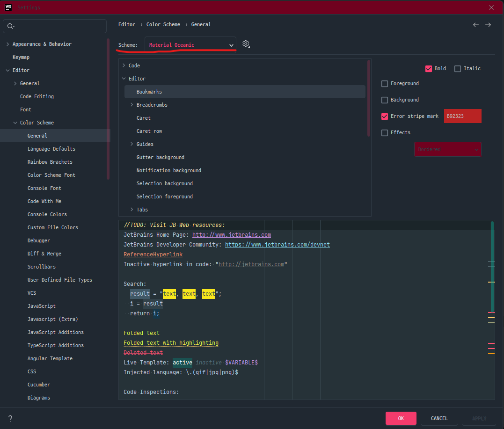Click the search magnifier icon
This screenshot has width=504, height=429.
pos(11,26)
